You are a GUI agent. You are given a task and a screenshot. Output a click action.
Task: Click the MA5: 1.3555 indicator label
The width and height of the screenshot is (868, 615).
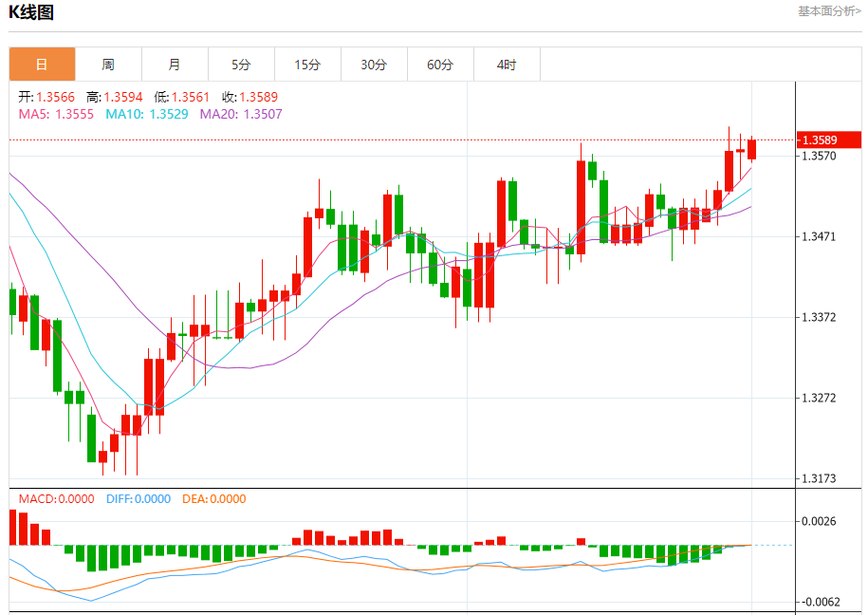56,114
